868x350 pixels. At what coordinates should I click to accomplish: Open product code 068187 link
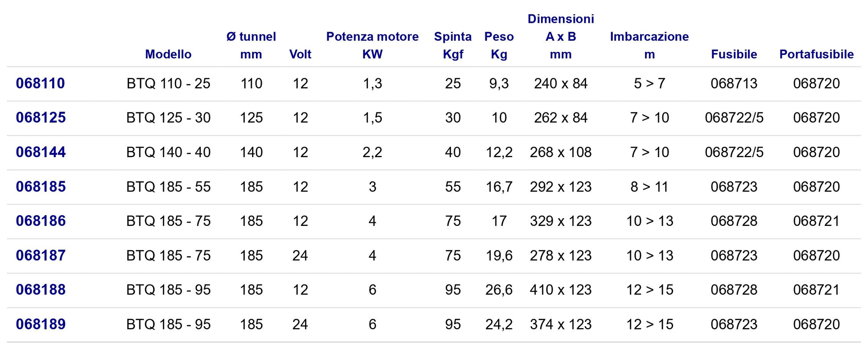coord(41,255)
